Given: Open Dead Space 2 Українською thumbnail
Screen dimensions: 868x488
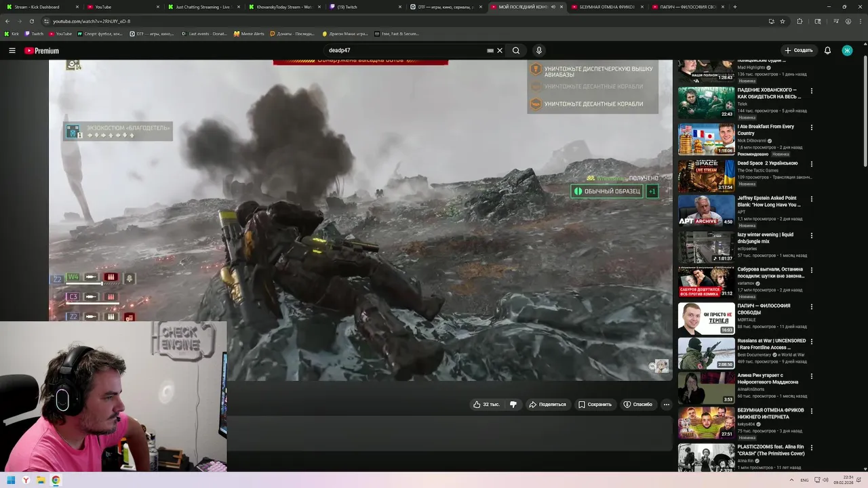Looking at the screenshot, I should 707,176.
